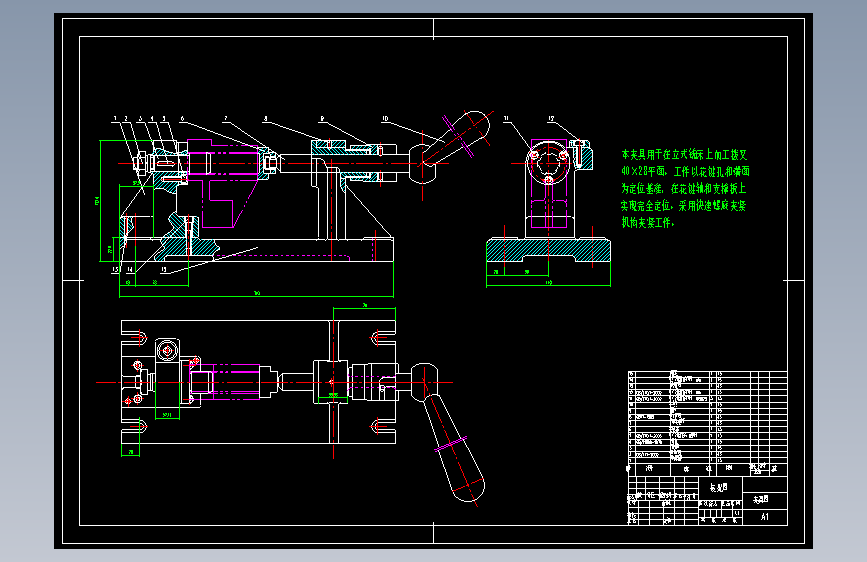The height and width of the screenshot is (562, 867).
Task: Select the magenta workpiece outline in front view
Action: 224,183
